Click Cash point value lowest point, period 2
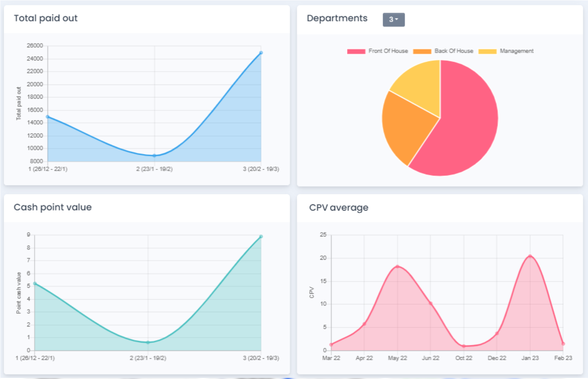Viewport: 588px width, 379px height. (148, 342)
